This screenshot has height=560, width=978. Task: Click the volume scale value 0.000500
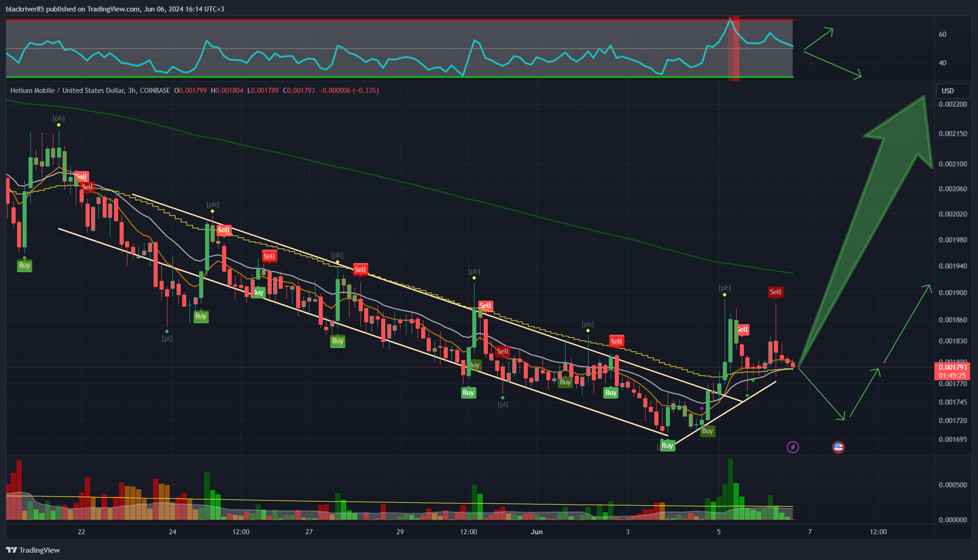click(x=953, y=485)
